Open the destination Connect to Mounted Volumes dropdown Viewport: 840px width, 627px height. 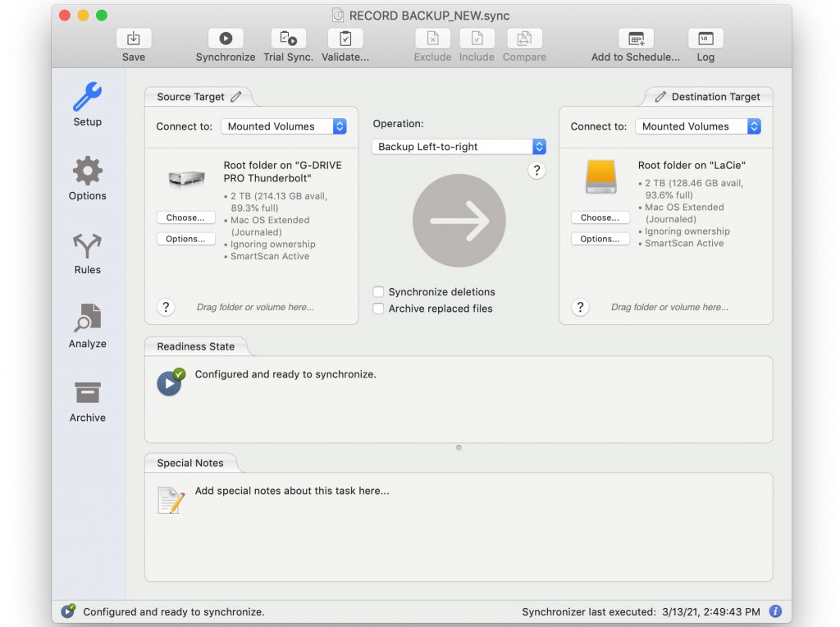pos(698,126)
